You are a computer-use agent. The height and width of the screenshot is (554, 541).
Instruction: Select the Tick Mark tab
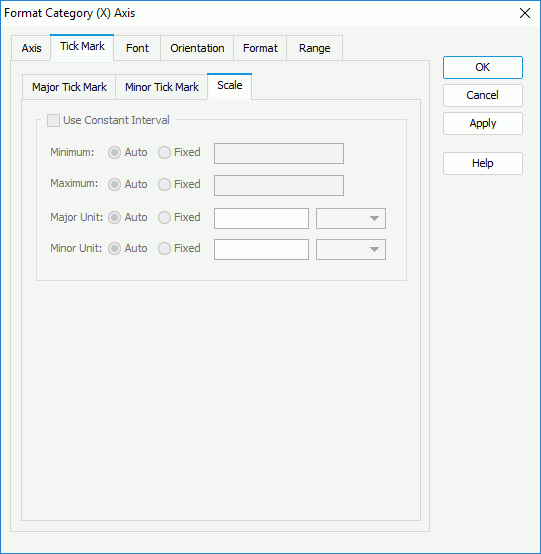(x=82, y=47)
